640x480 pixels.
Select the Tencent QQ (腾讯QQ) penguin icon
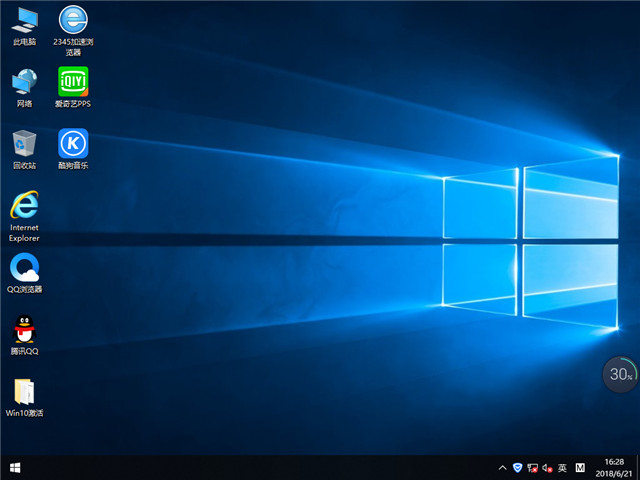click(24, 335)
